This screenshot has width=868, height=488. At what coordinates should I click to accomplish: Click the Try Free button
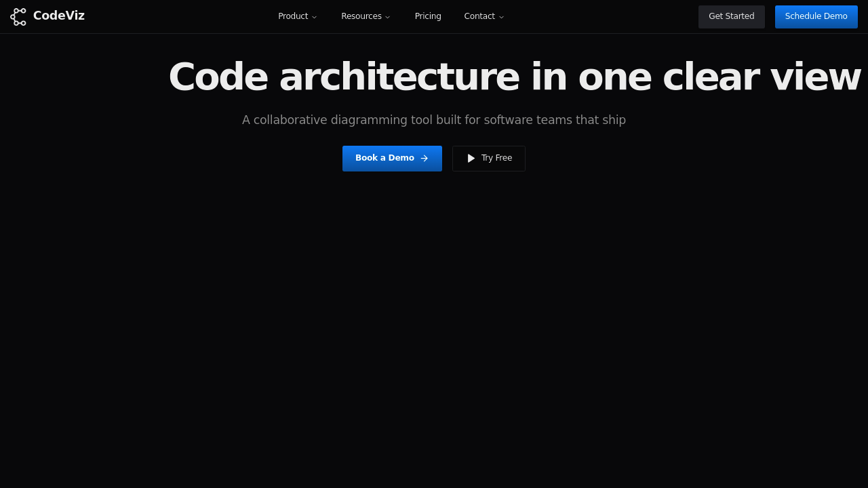tap(488, 158)
